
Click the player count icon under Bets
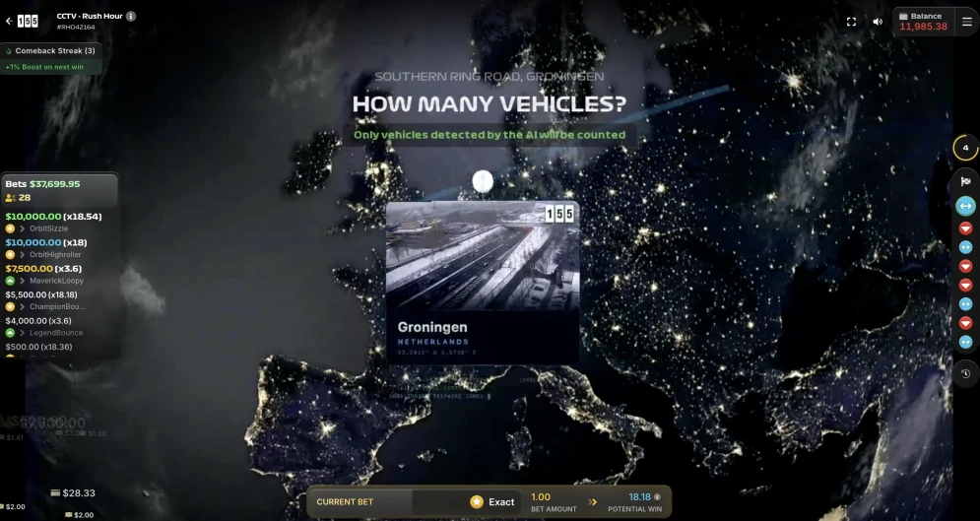(x=11, y=198)
